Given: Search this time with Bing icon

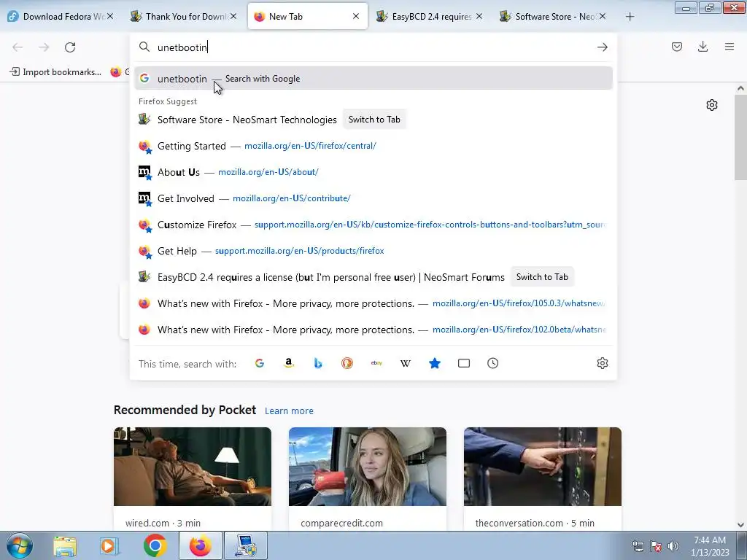Looking at the screenshot, I should (x=318, y=363).
